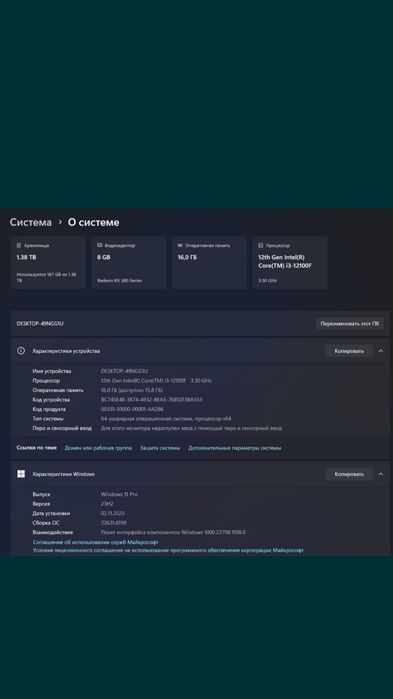Select the 'Пакет интерфейса компонентов Windows' value

173,532
